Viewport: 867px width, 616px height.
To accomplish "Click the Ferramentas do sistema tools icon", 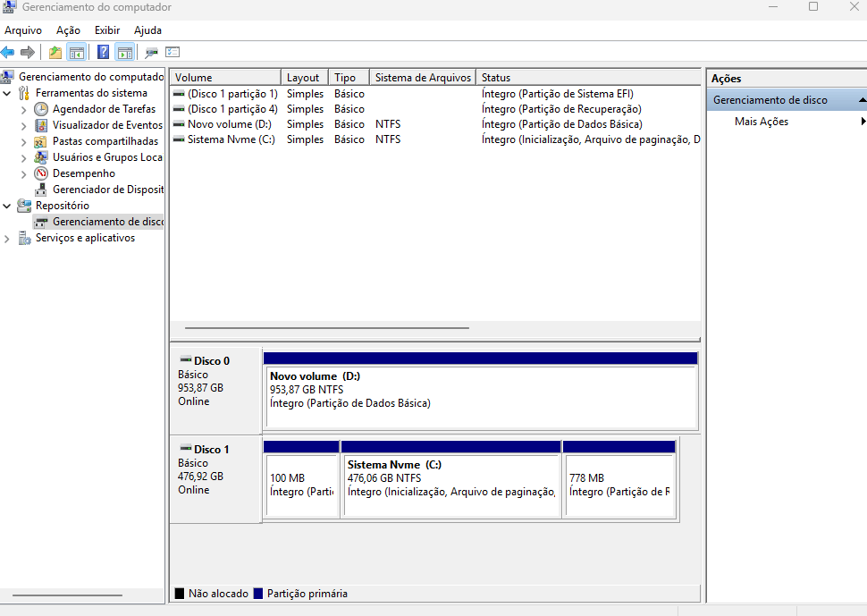I will click(24, 93).
